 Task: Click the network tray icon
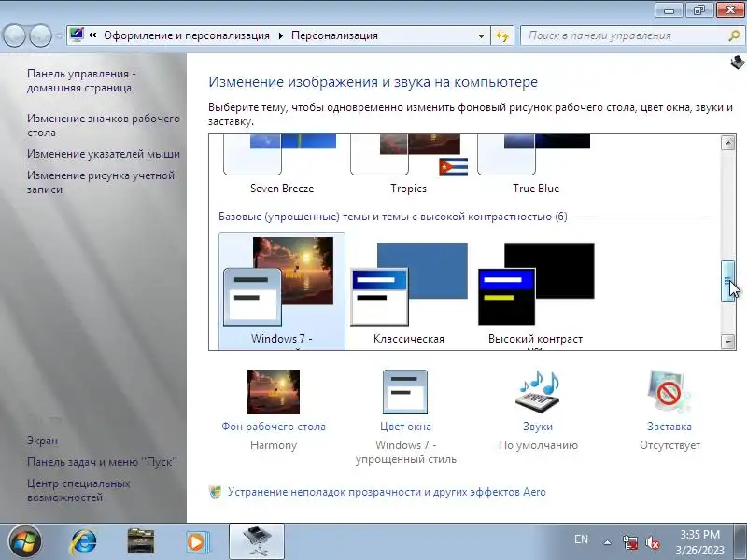pos(629,542)
